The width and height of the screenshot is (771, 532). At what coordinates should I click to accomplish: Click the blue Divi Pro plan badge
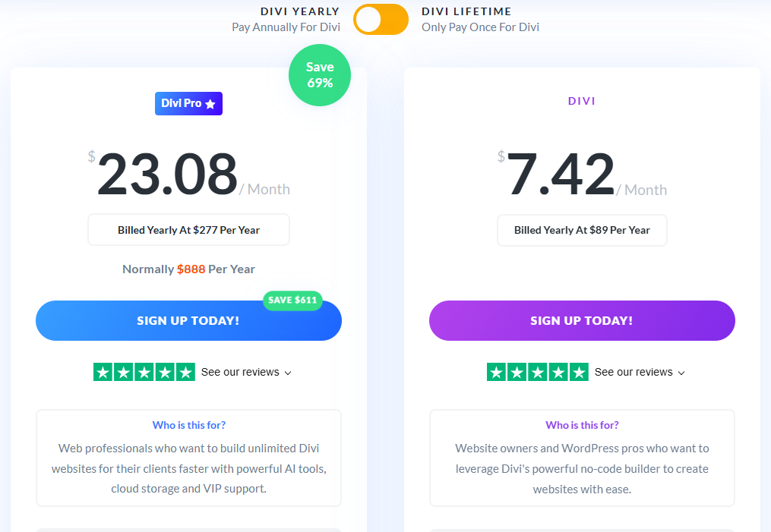(188, 103)
